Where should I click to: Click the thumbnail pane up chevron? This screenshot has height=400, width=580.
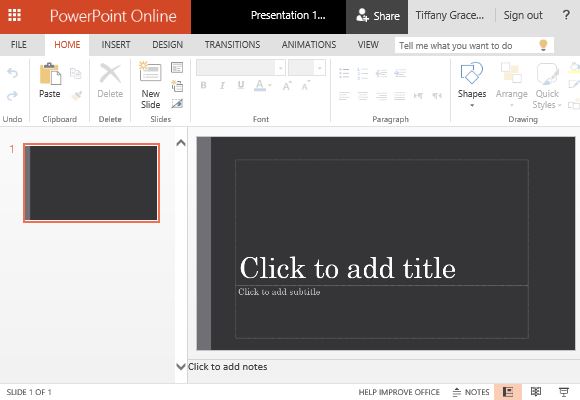point(181,142)
